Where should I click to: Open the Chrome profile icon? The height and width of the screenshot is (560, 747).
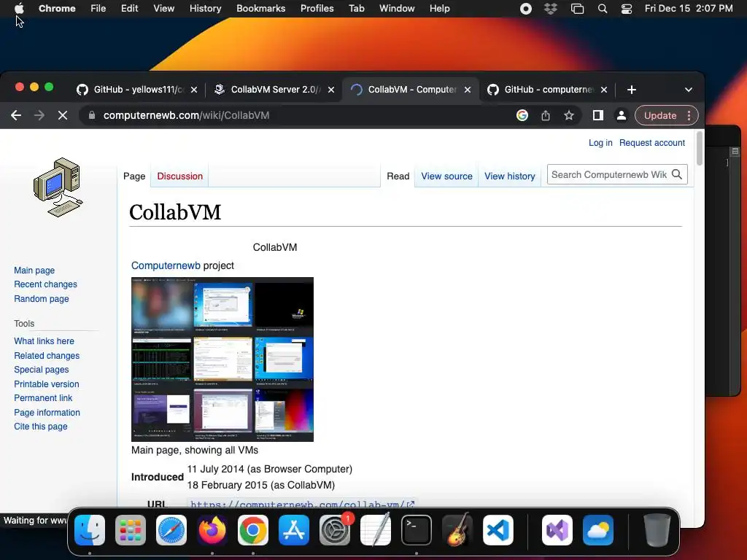point(622,115)
